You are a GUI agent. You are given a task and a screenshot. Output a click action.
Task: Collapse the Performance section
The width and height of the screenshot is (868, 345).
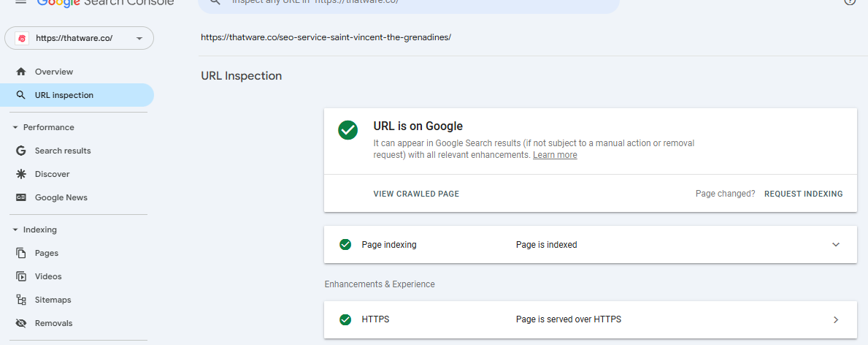tap(43, 127)
